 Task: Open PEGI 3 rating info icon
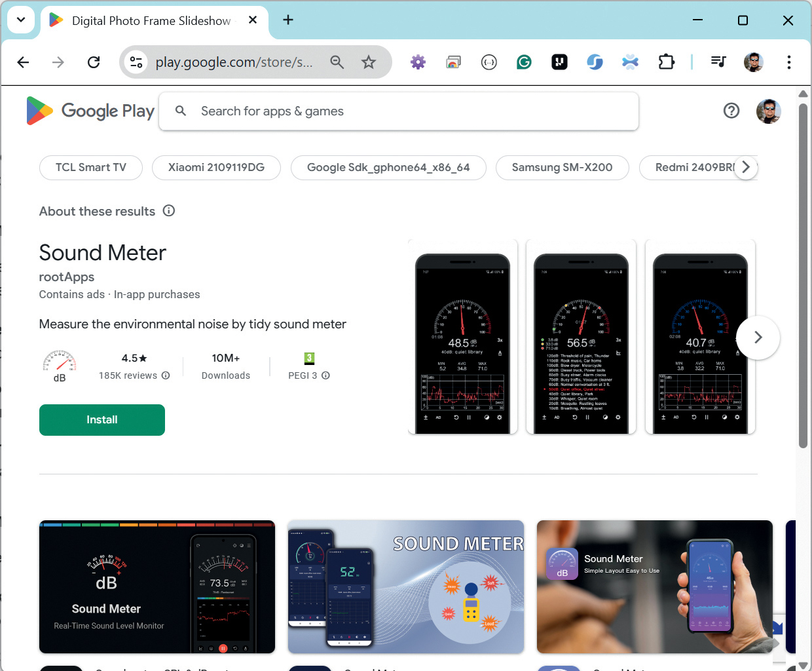point(325,375)
